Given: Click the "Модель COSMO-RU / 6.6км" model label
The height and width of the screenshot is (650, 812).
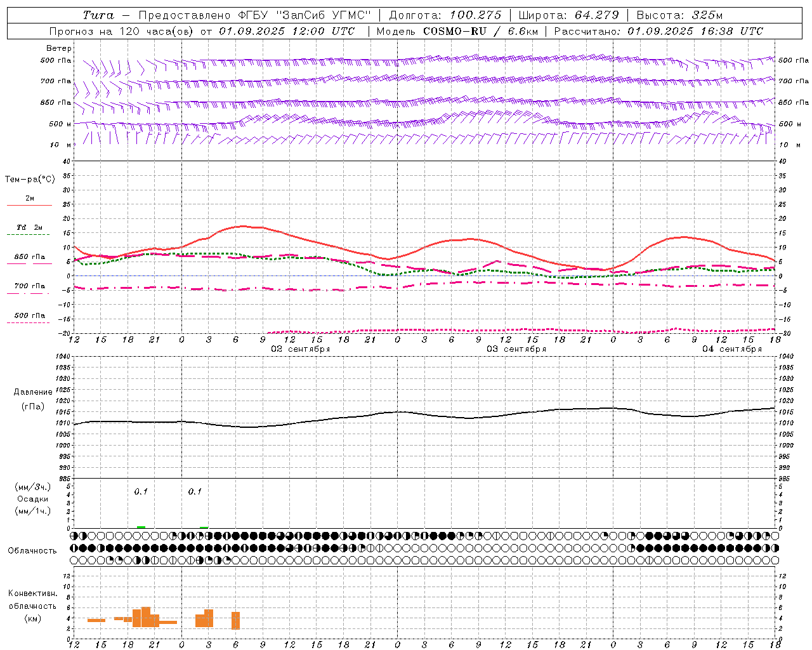Looking at the screenshot, I should [457, 31].
